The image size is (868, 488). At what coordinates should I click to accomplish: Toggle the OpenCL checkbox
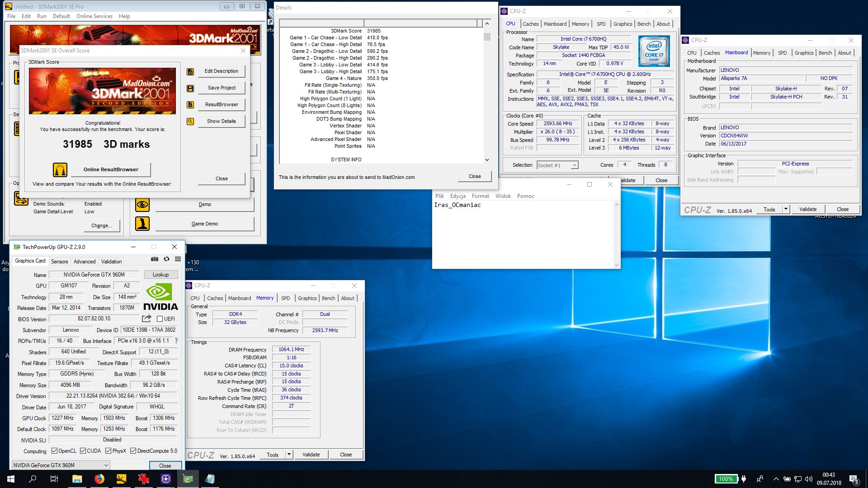(54, 451)
